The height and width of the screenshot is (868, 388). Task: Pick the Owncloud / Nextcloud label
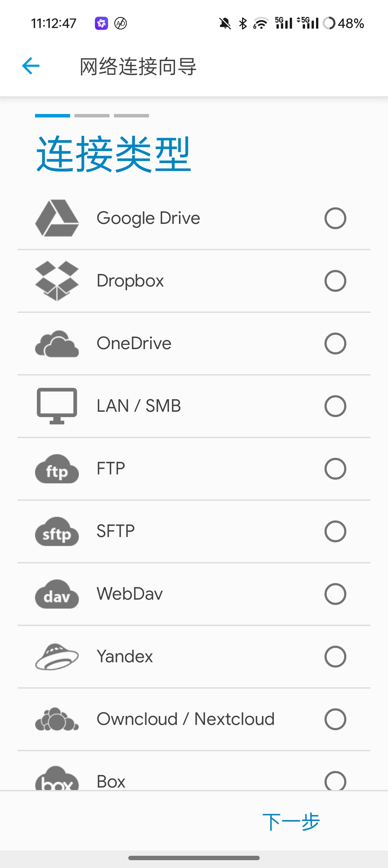point(186,719)
